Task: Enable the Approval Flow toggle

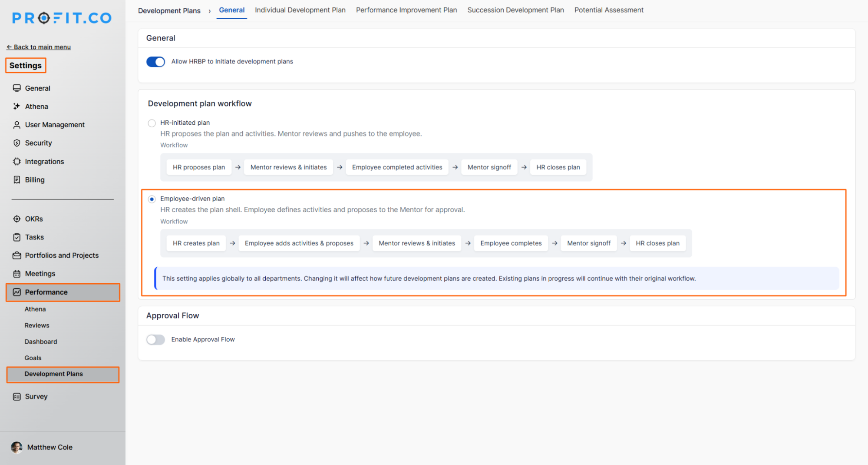Action: (155, 339)
